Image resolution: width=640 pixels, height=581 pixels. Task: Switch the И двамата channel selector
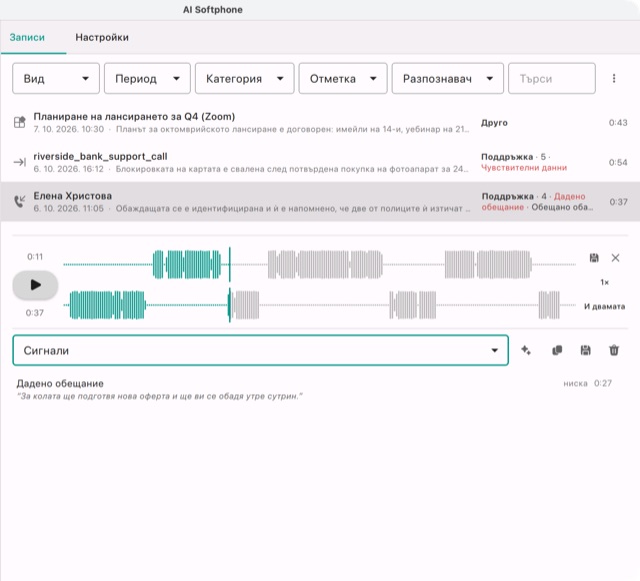point(604,306)
